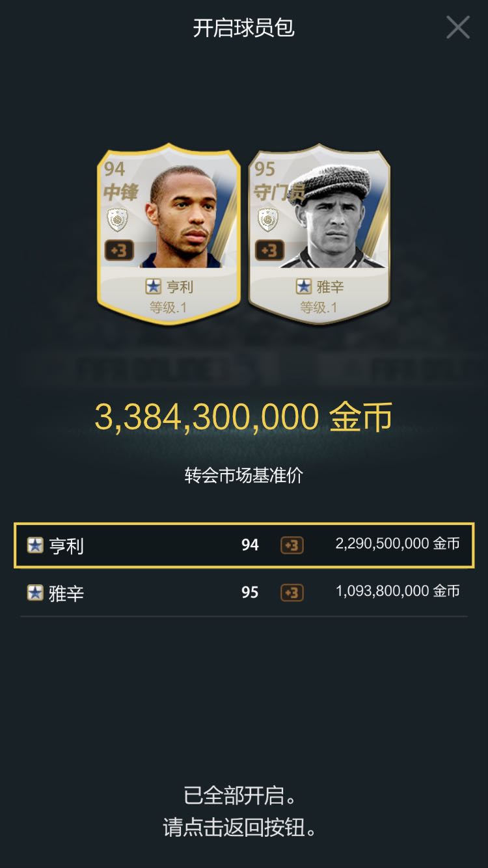The height and width of the screenshot is (868, 488).
Task: Click the star icon on Henry's card name
Action: pyautogui.click(x=153, y=286)
